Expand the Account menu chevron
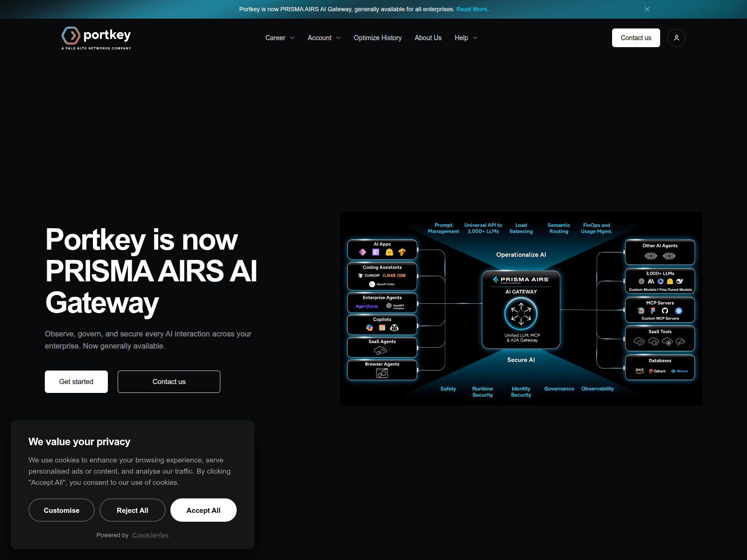This screenshot has height=560, width=747. pyautogui.click(x=338, y=38)
